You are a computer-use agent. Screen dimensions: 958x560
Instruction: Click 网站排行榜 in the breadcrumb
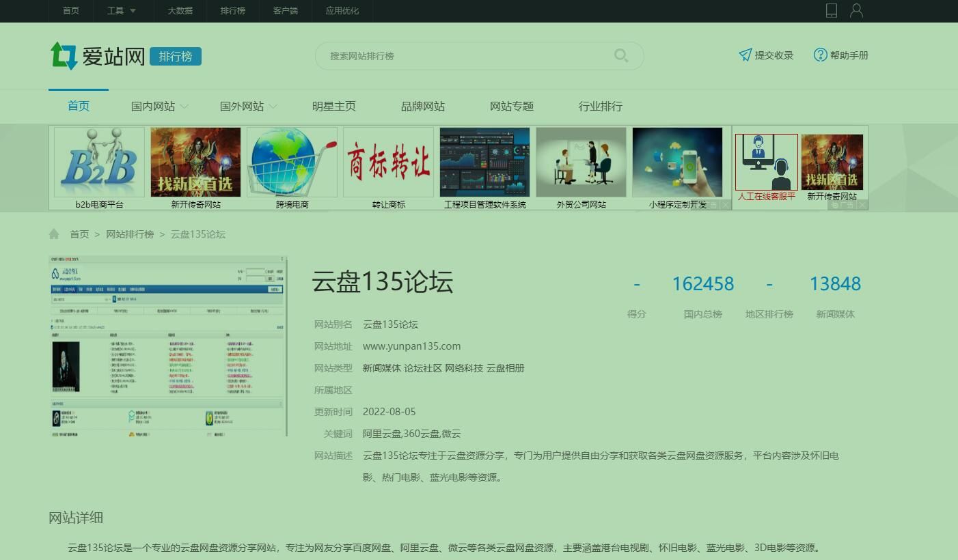click(x=130, y=234)
